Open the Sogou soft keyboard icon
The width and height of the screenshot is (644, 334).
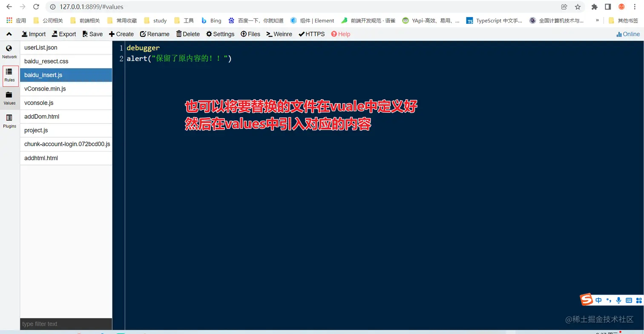(629, 300)
